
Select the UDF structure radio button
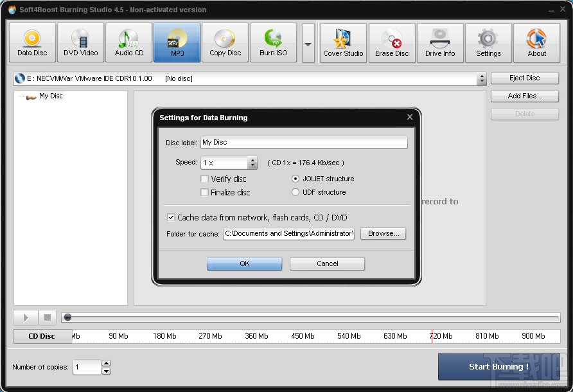click(295, 192)
